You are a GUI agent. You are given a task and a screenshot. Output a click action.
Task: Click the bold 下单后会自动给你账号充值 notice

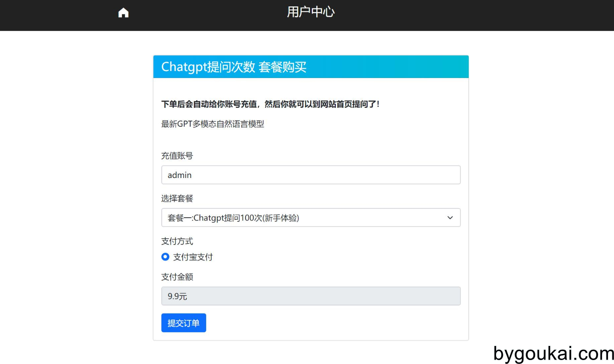point(270,104)
